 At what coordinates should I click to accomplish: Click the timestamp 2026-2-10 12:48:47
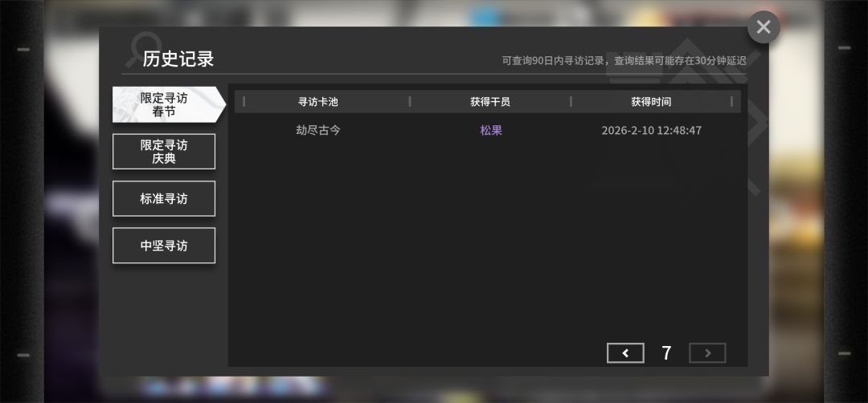[x=652, y=131]
